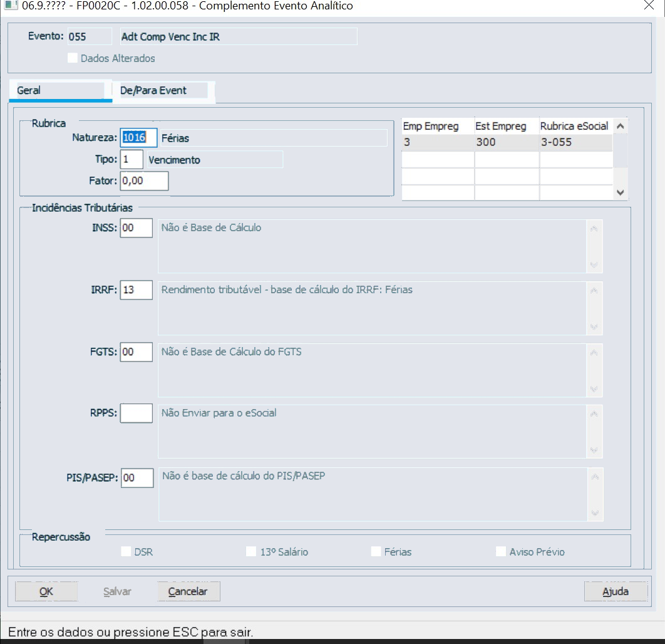Click the Salvar button
The image size is (665, 644).
pos(117,591)
